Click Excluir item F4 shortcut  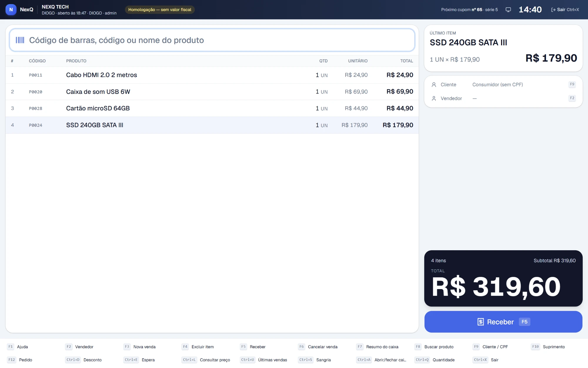198,347
